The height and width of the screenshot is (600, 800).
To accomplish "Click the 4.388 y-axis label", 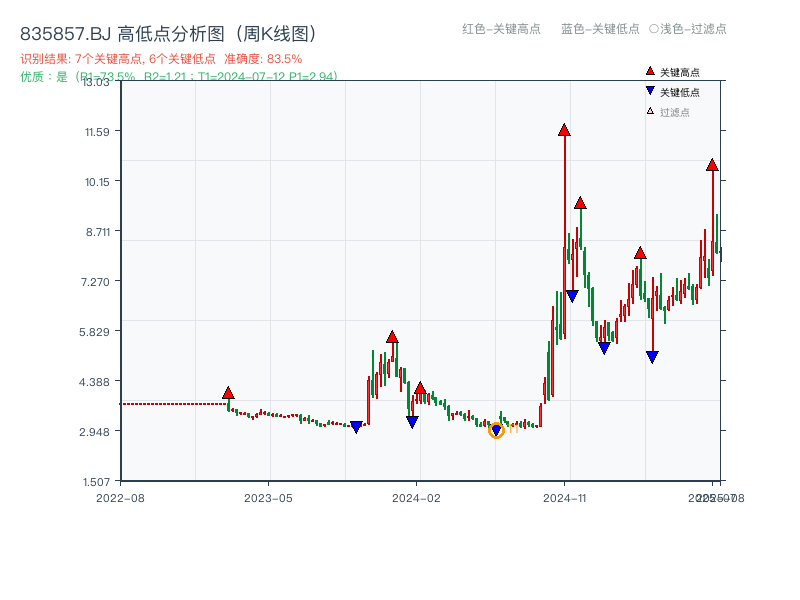I will coord(94,382).
